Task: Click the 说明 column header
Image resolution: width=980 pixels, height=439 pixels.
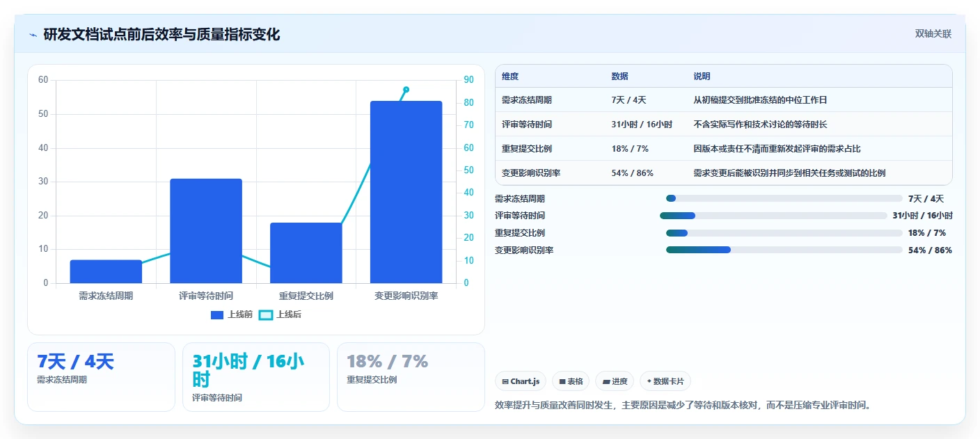Action: 702,77
